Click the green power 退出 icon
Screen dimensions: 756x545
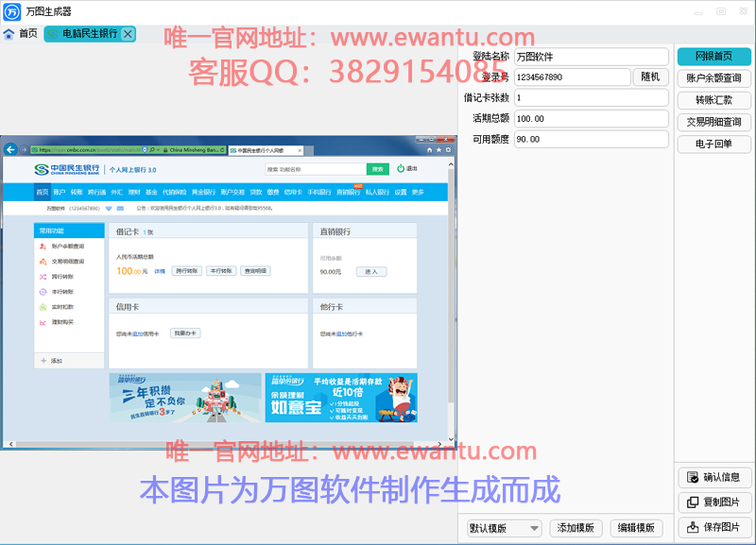tap(401, 168)
